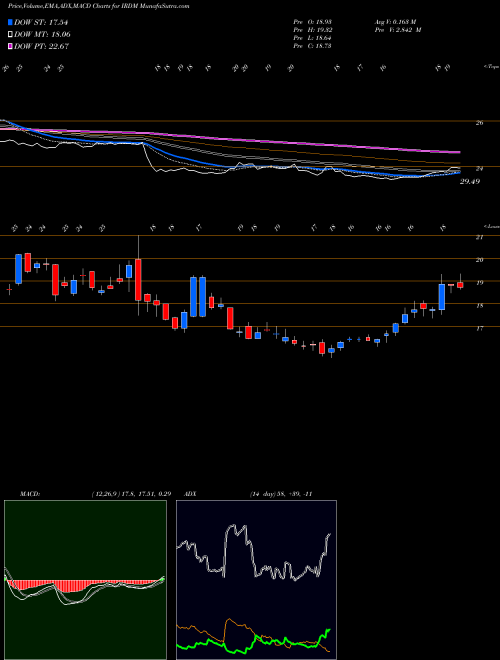The width and height of the screenshot is (500, 660).
Task: Open the MACD histogram thumbnail chart
Action: [85, 580]
